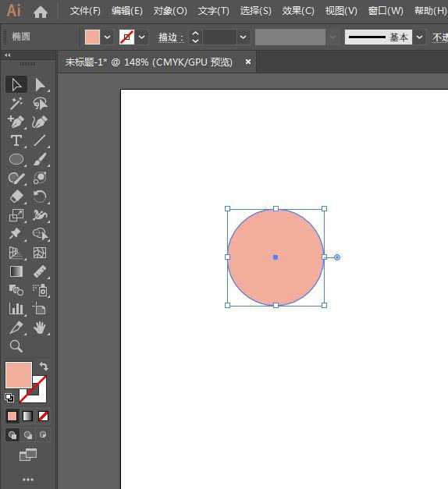Select the Gradient tool
448x489 pixels.
click(16, 271)
